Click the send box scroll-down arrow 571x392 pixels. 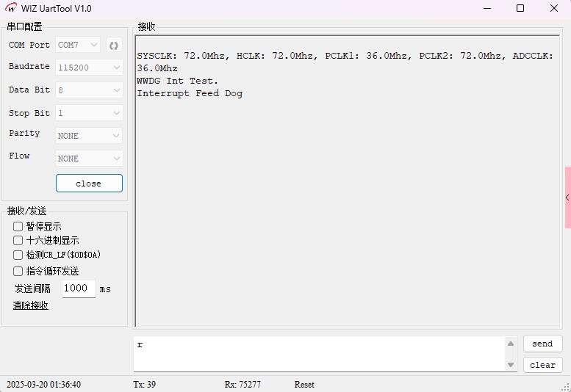coord(511,365)
